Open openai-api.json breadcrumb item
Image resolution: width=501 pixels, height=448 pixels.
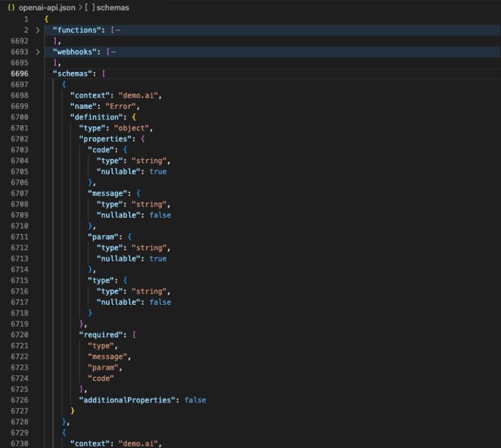point(47,8)
